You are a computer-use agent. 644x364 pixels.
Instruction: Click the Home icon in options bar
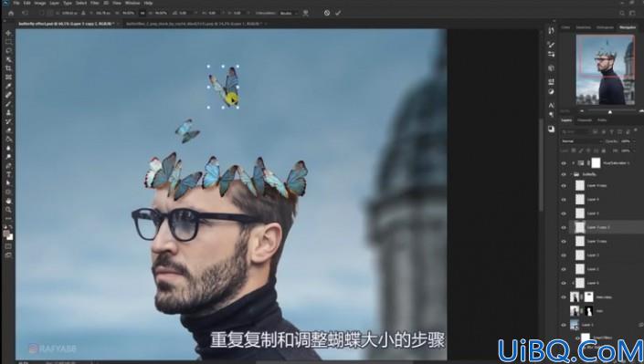pyautogui.click(x=11, y=13)
